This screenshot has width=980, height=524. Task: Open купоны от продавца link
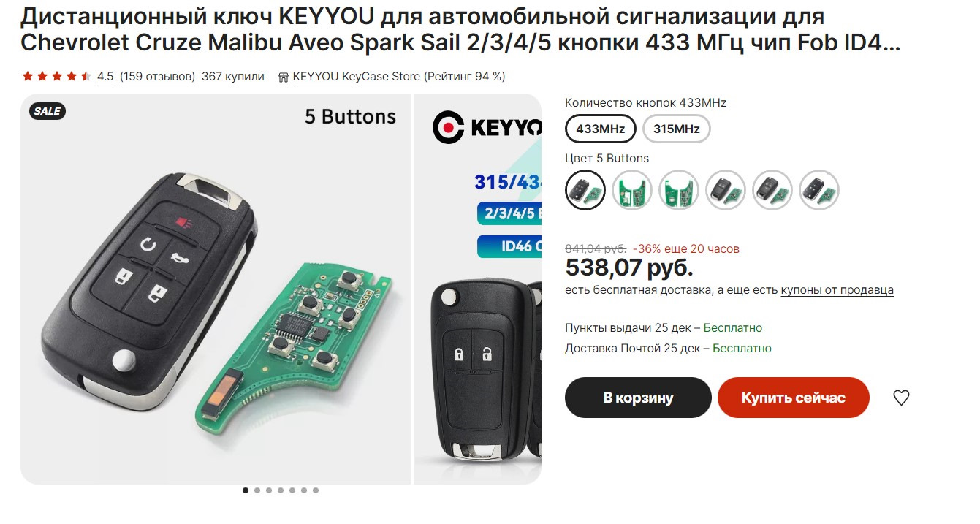(837, 290)
